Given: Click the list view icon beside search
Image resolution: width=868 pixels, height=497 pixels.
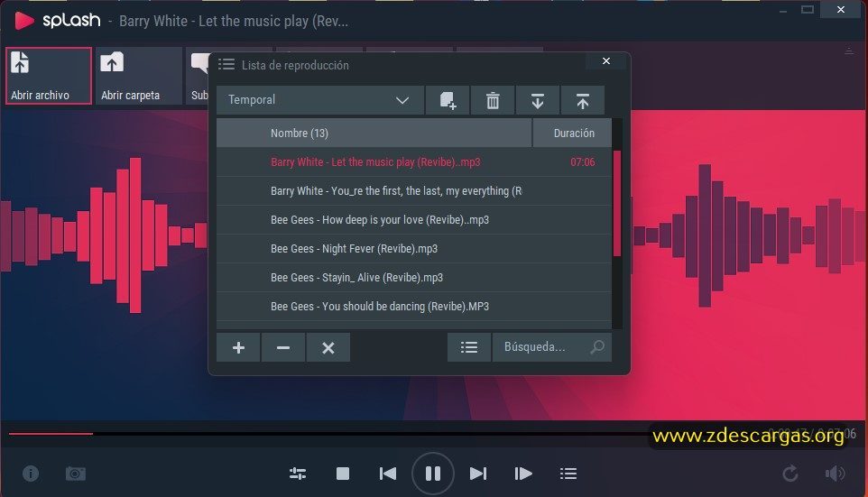Looking at the screenshot, I should (x=469, y=347).
